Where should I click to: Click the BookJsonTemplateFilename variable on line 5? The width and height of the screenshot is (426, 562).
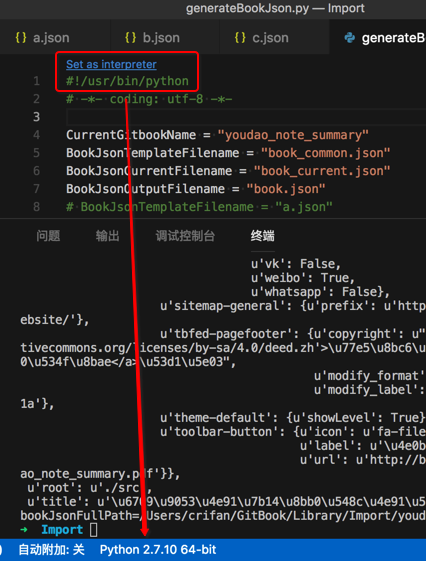click(x=152, y=153)
